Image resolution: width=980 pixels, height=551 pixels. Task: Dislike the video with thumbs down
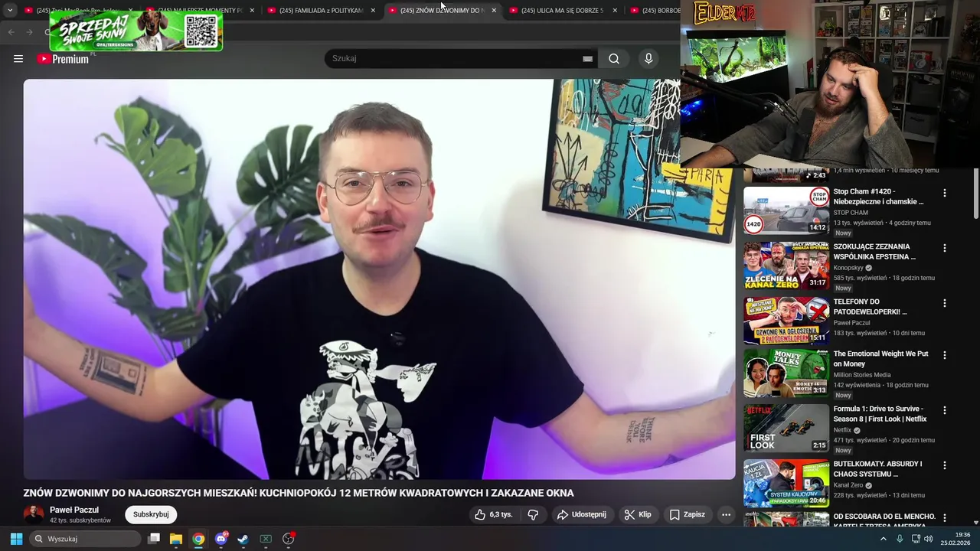tap(534, 514)
